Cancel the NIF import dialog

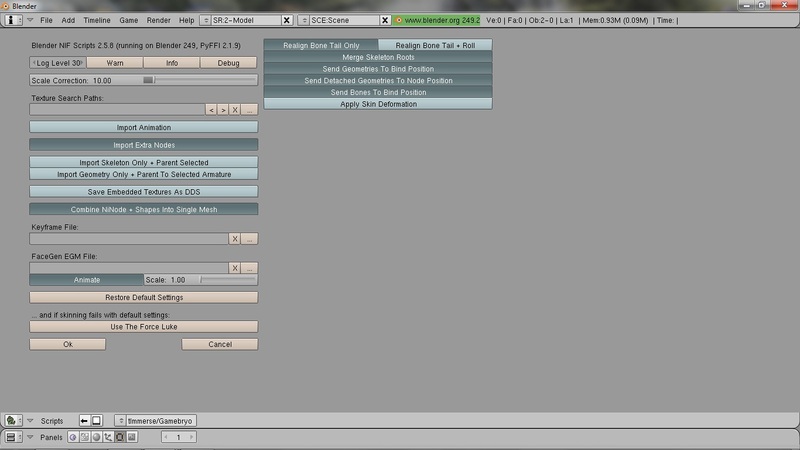[220, 344]
